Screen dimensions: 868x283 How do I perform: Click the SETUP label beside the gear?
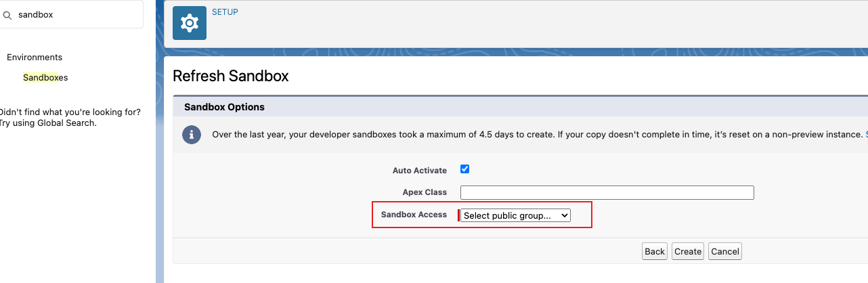(x=225, y=12)
